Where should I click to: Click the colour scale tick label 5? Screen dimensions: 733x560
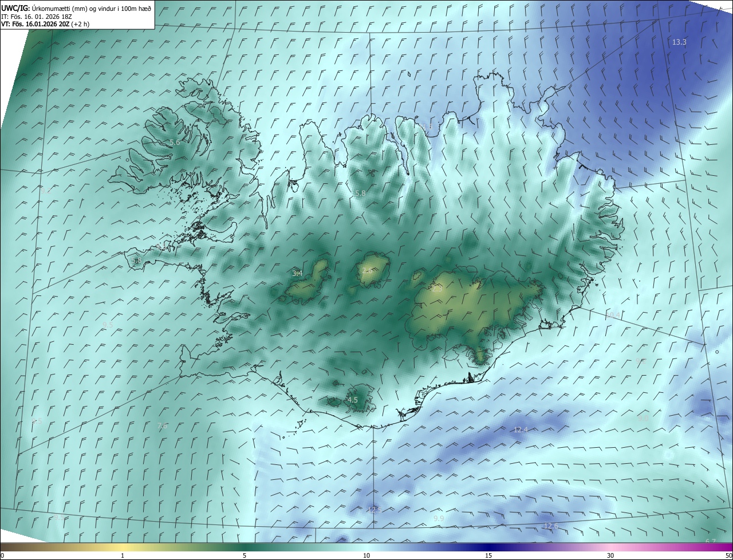(x=245, y=555)
